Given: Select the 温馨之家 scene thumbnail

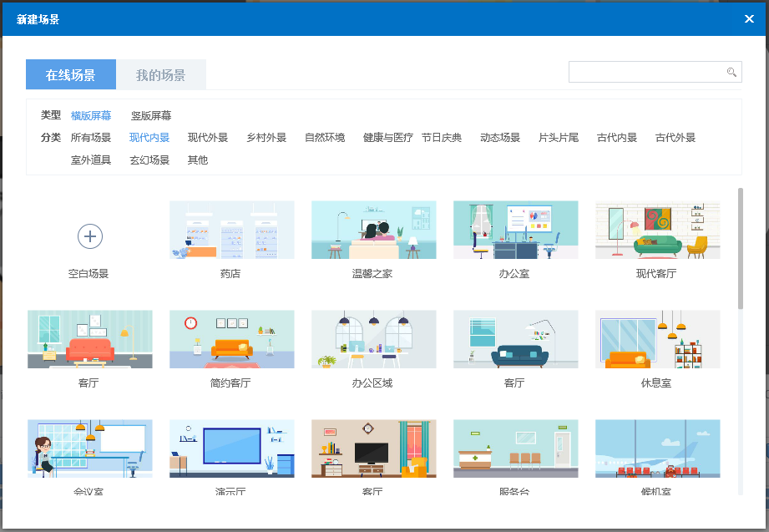Looking at the screenshot, I should point(374,230).
